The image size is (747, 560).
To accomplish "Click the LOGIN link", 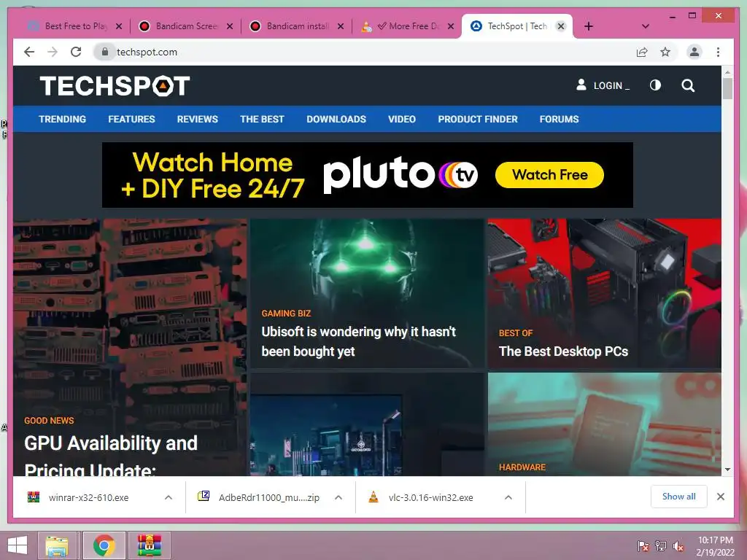I will (x=612, y=86).
